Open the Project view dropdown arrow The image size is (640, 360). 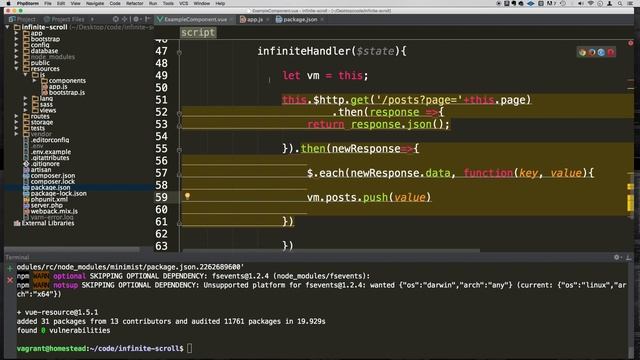click(x=92, y=19)
